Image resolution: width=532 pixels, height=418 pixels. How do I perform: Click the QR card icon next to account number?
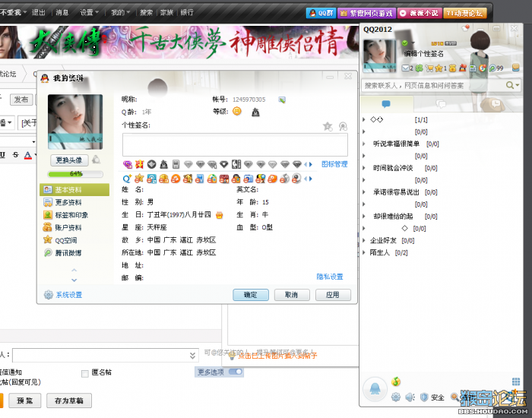click(x=282, y=100)
